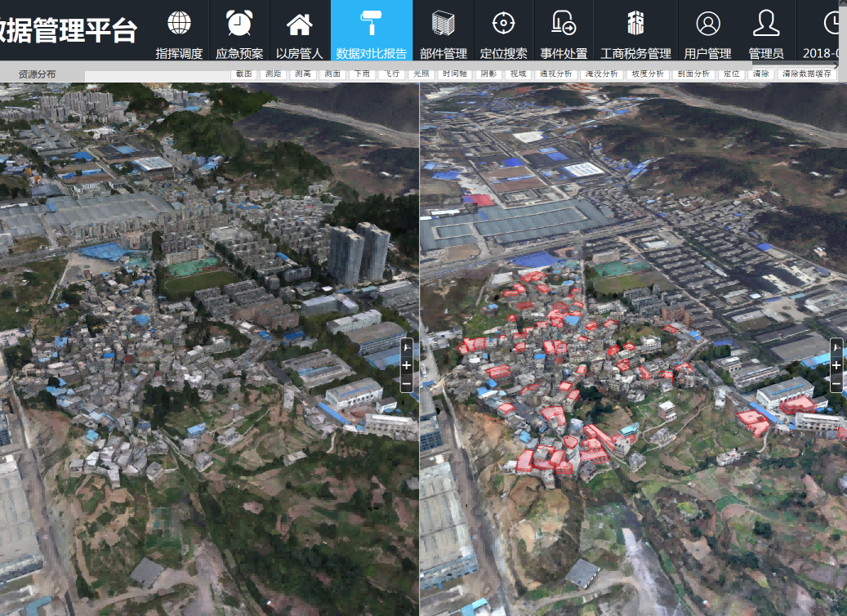
Task: Start the 飞行 flight mode
Action: click(x=391, y=74)
